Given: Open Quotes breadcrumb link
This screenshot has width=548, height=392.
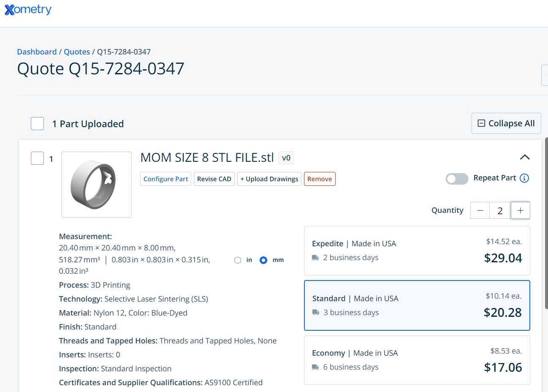Looking at the screenshot, I should coord(77,52).
